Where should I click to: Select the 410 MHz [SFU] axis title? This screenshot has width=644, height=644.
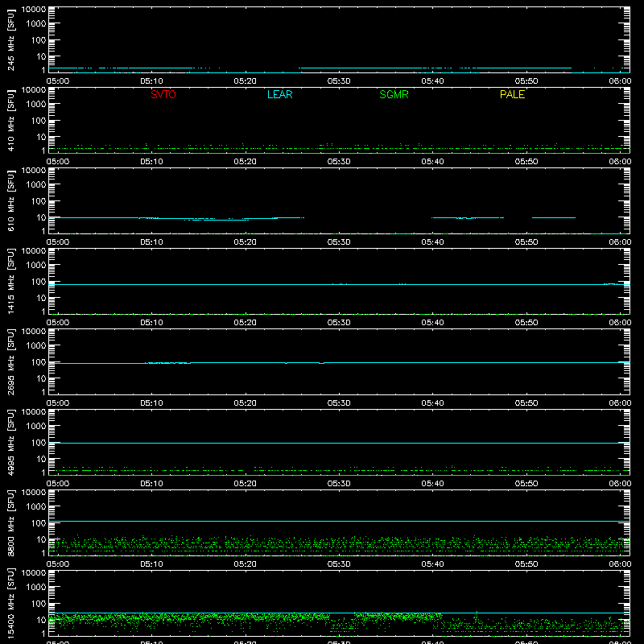pos(10,121)
